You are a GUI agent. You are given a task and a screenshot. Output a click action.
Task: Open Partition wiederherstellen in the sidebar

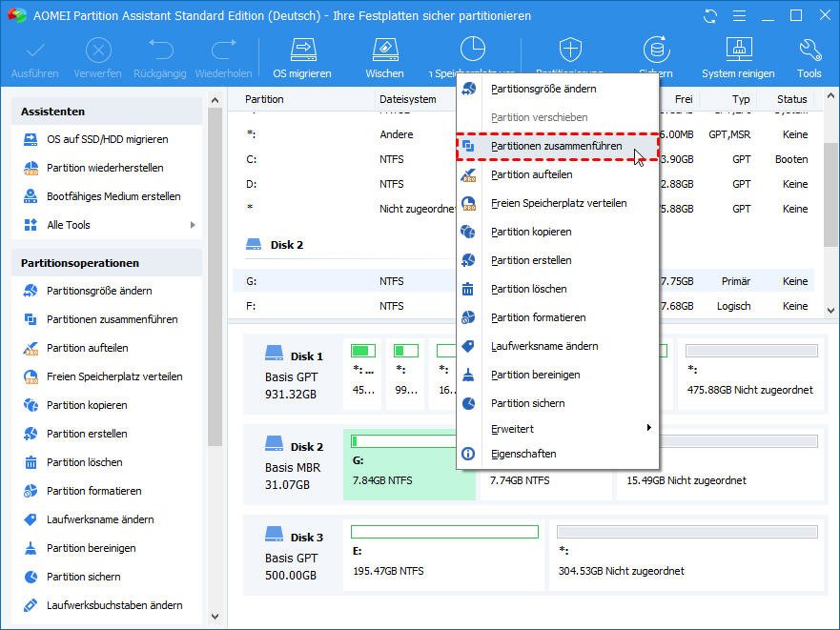pos(107,168)
